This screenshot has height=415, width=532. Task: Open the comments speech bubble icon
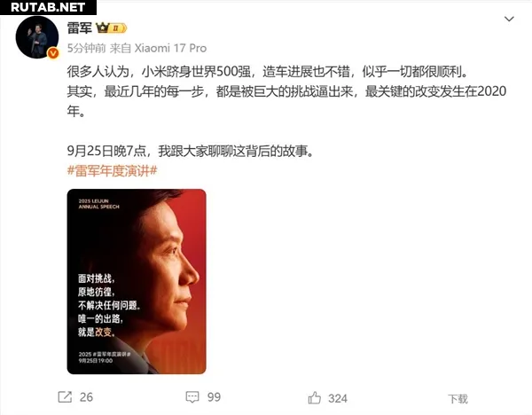pyautogui.click(x=192, y=396)
